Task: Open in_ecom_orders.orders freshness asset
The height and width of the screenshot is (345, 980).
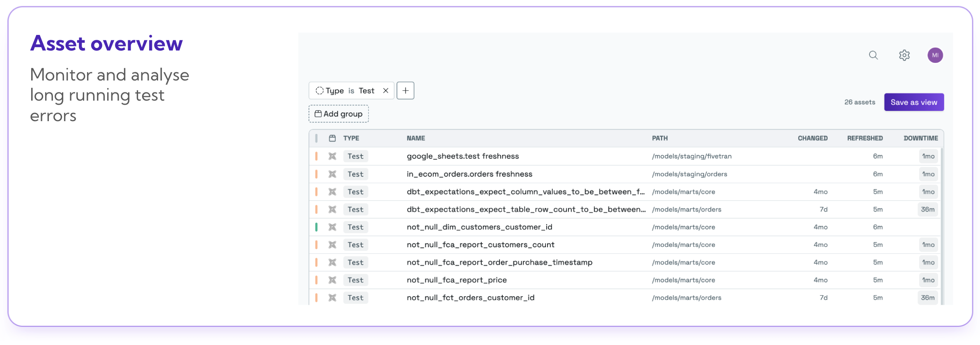Action: 469,174
